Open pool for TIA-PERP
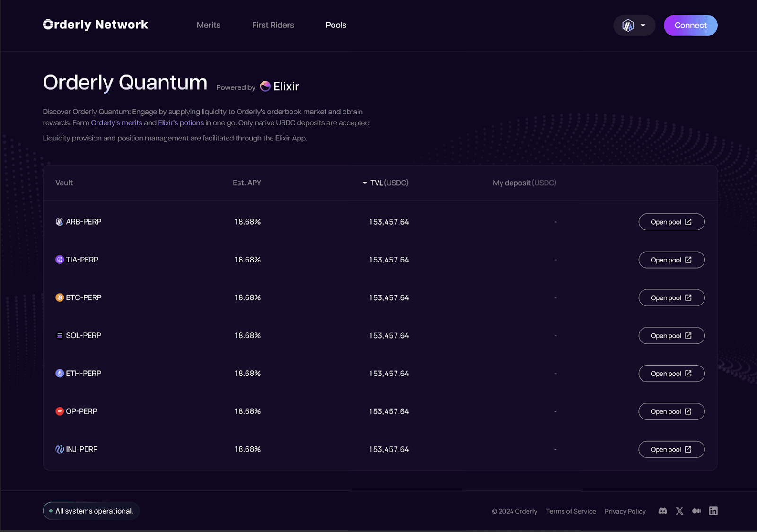The height and width of the screenshot is (532, 757). 671,260
